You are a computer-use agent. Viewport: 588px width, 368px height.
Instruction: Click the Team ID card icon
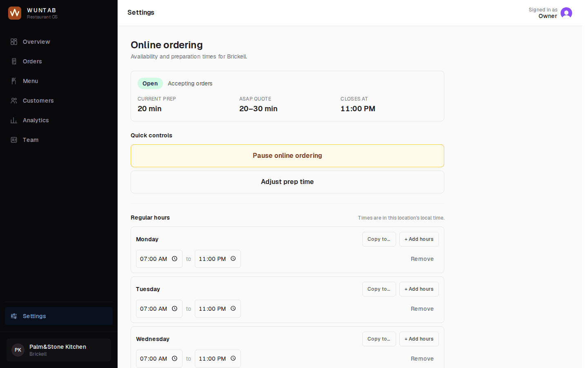pyautogui.click(x=14, y=140)
